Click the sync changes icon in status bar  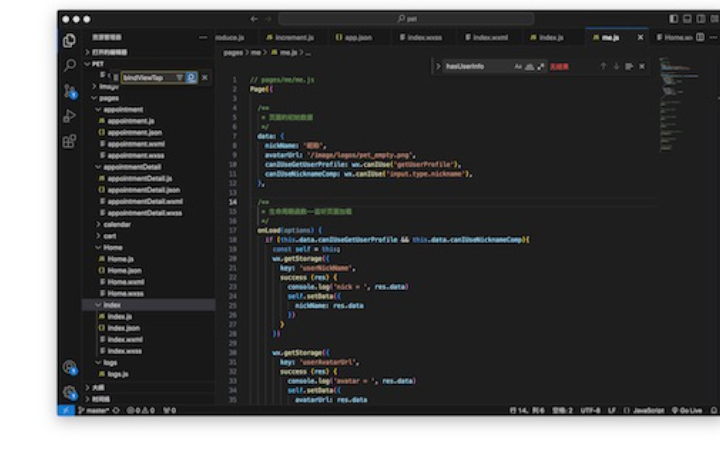pyautogui.click(x=116, y=410)
